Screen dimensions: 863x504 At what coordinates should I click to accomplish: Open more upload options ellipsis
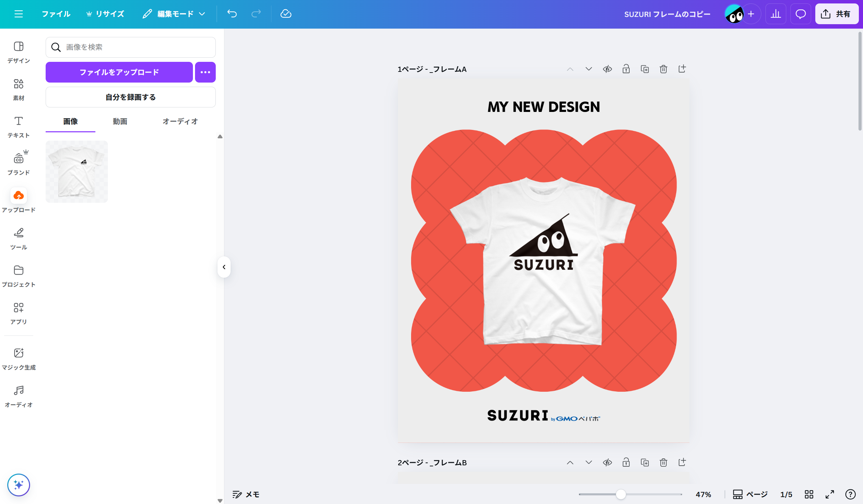(205, 72)
